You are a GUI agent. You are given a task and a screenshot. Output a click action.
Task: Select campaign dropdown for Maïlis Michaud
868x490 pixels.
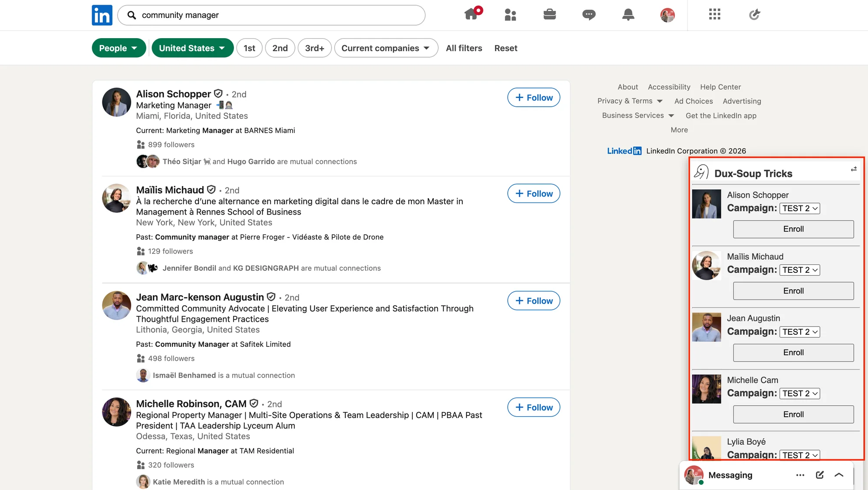(800, 270)
